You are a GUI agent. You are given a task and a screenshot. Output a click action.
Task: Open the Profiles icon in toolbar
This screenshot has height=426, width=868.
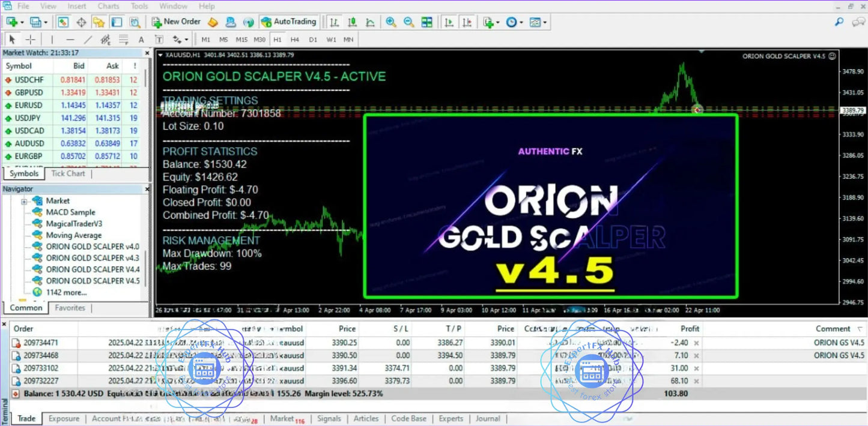[x=35, y=22]
